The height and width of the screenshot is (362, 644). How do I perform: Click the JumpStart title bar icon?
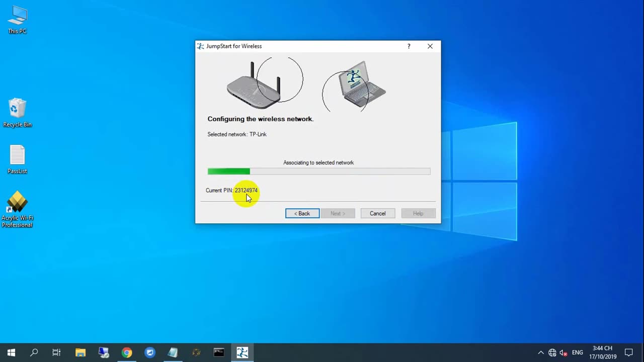[x=201, y=46]
